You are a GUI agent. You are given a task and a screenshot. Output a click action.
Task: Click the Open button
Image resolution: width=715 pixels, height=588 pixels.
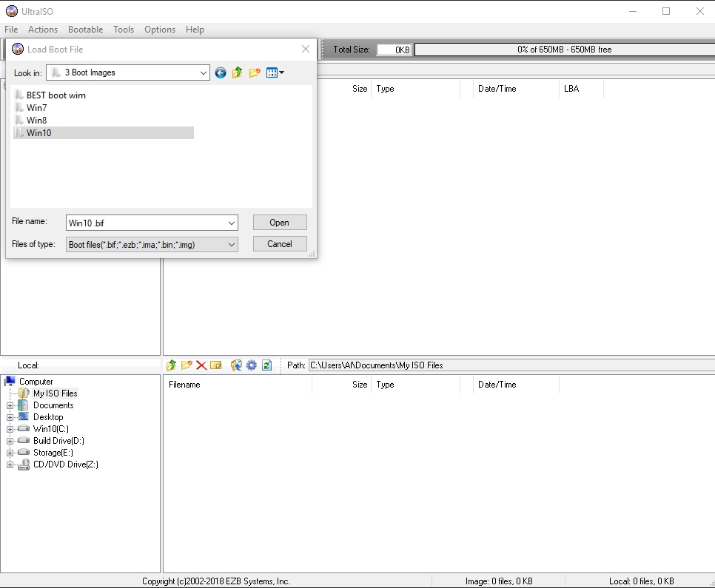[280, 223]
